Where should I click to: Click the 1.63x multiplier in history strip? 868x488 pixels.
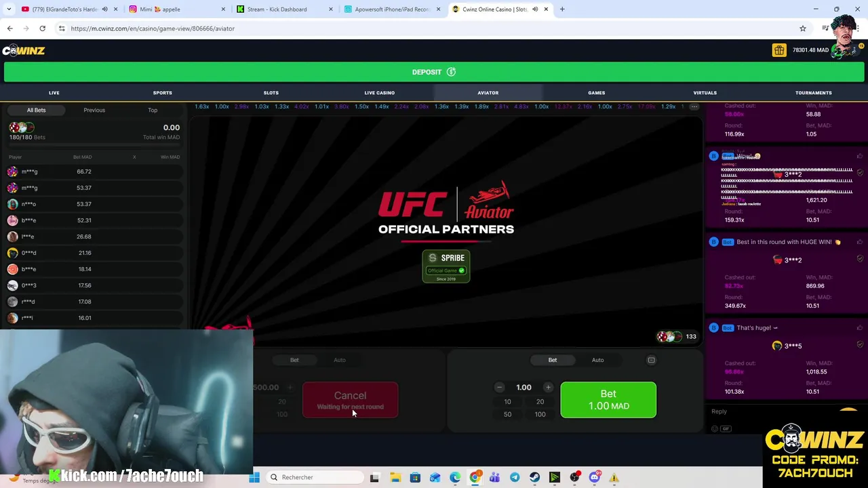(x=201, y=106)
